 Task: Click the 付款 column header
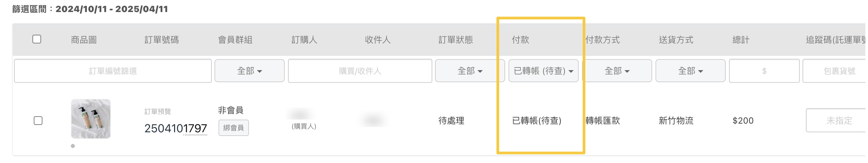(x=521, y=40)
